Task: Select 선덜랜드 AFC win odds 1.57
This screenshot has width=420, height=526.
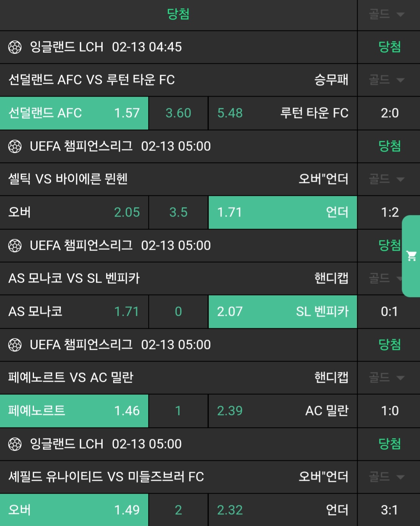Action: click(x=74, y=113)
